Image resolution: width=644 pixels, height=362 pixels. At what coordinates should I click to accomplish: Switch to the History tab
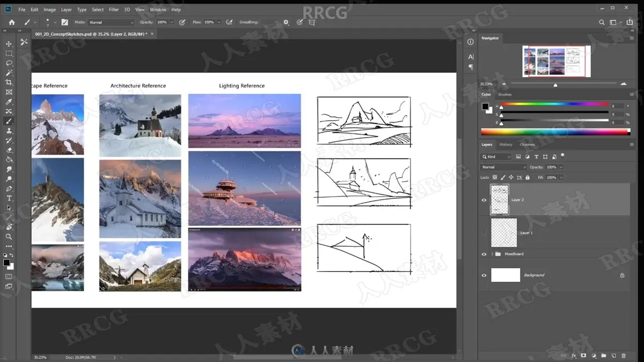(506, 145)
